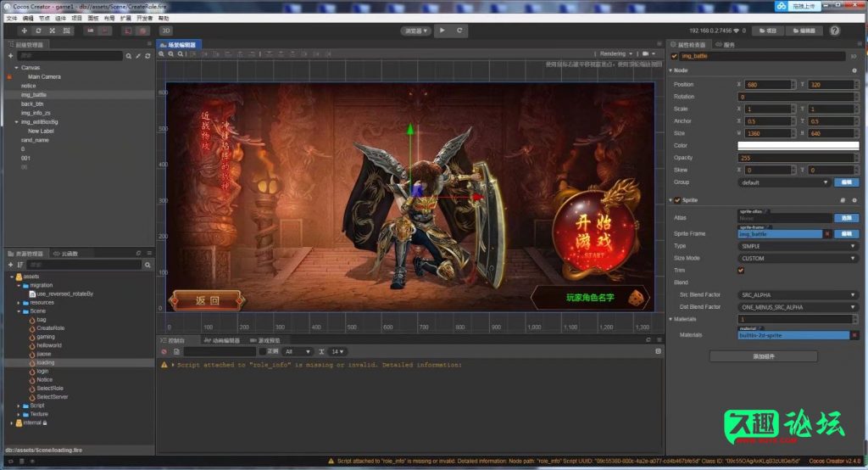The image size is (868, 470).
Task: Select the CreateRole scene file
Action: [x=50, y=328]
